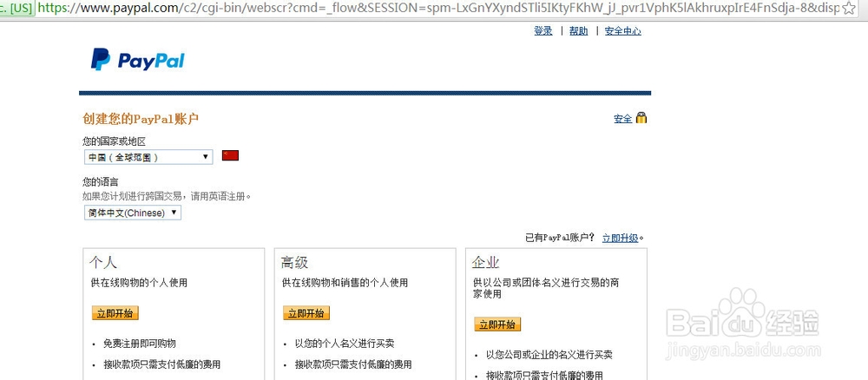868x380 pixels.
Task: Select text 免费注册即可购物
Action: coord(140,344)
